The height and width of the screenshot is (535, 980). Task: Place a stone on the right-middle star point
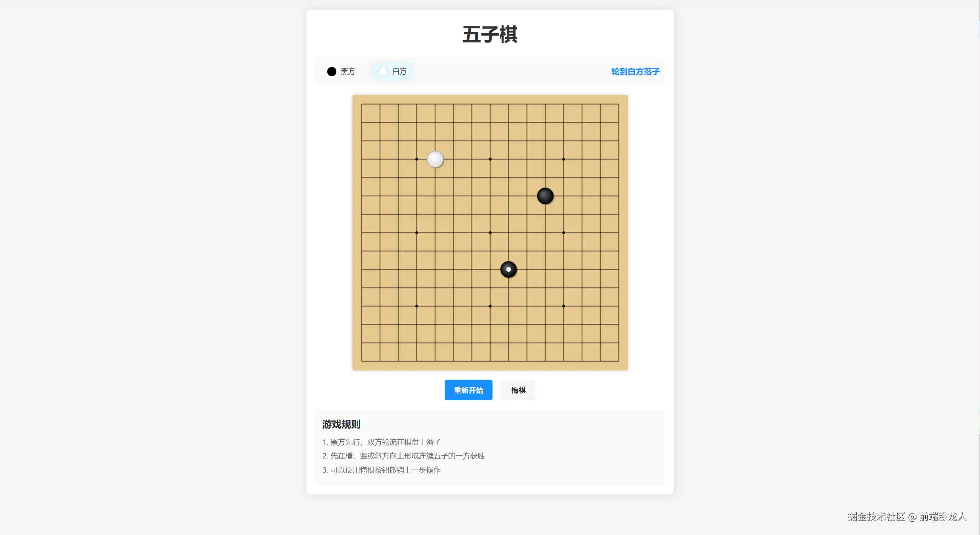pos(564,233)
